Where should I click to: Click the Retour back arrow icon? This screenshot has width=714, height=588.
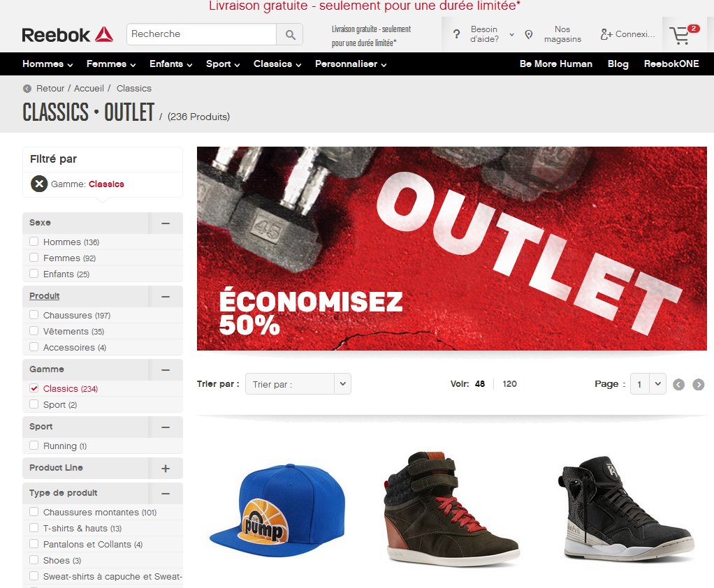pyautogui.click(x=27, y=88)
